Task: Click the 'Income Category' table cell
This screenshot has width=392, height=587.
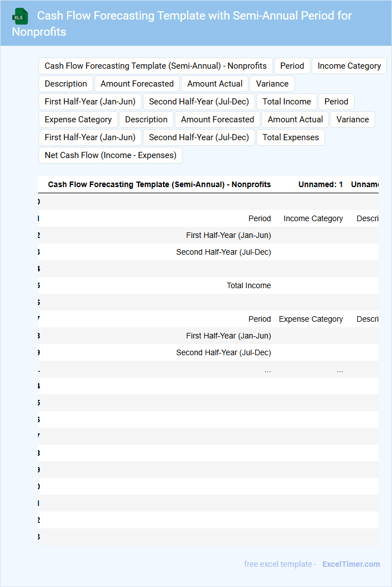Action: [x=313, y=218]
